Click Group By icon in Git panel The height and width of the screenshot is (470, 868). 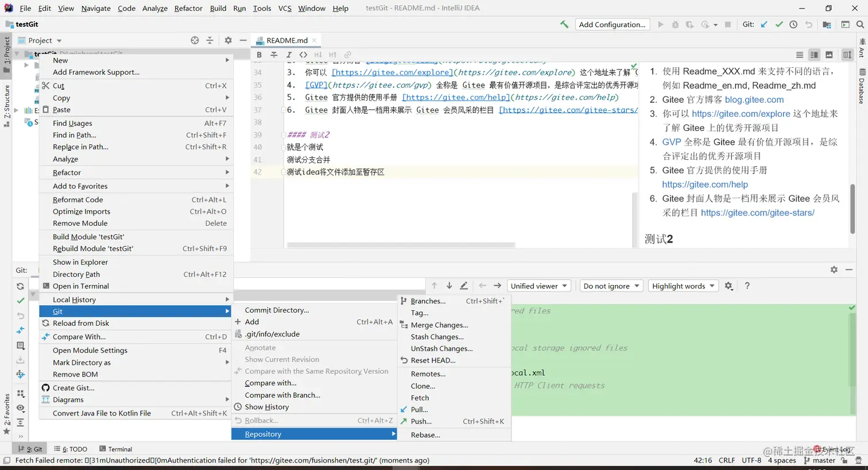20,394
